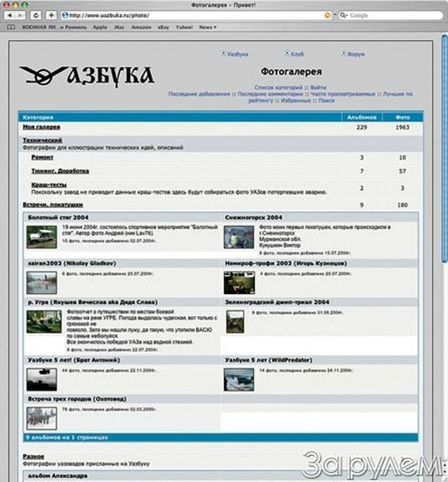
Task: Click the add bookmark (+) icon
Action: coord(51,15)
